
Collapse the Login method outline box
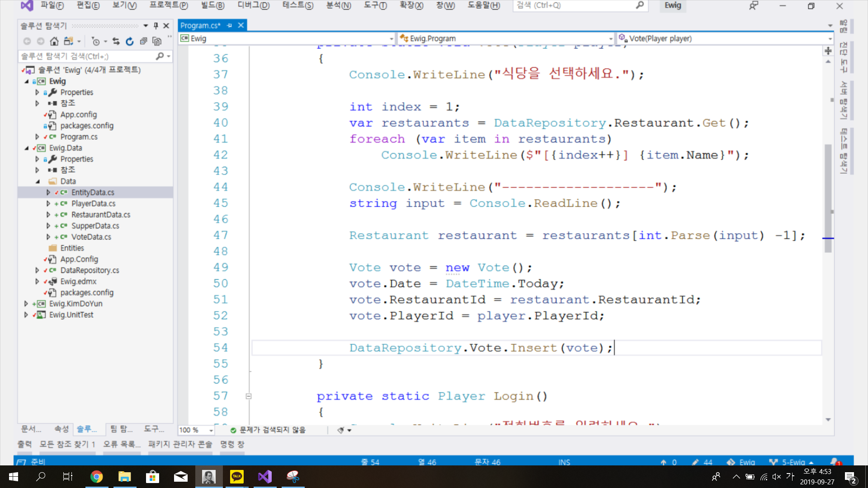(248, 396)
